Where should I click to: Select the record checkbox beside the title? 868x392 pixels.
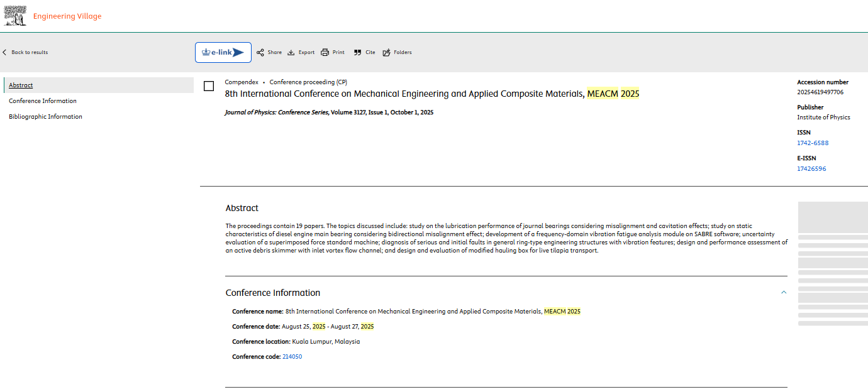(209, 86)
